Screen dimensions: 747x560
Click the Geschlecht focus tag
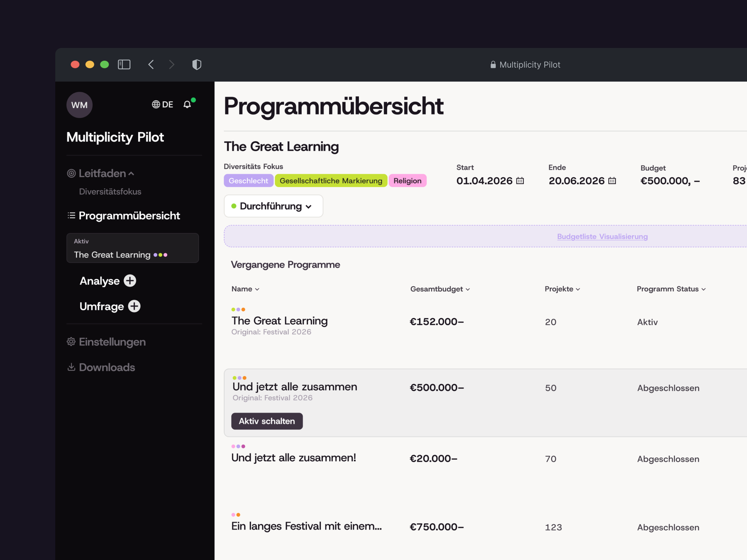pyautogui.click(x=248, y=181)
